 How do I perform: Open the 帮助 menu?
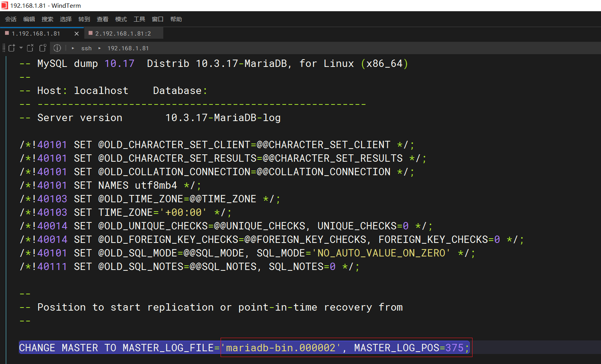tap(176, 19)
